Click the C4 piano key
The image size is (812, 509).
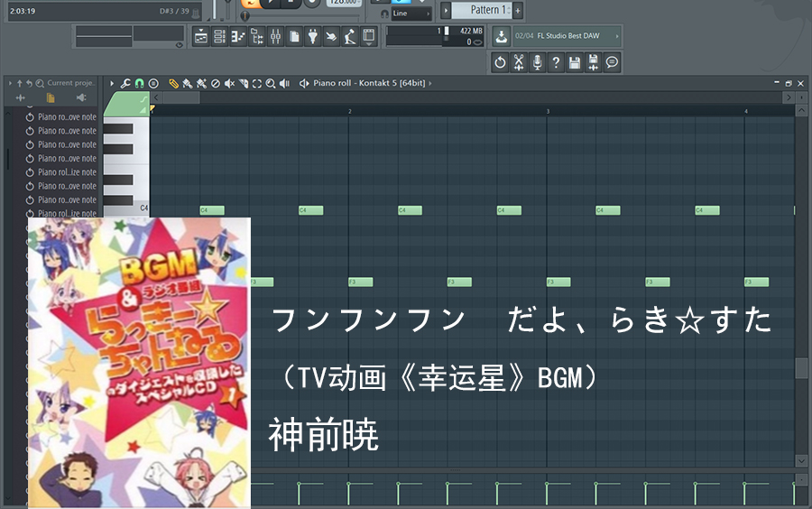pyautogui.click(x=126, y=208)
